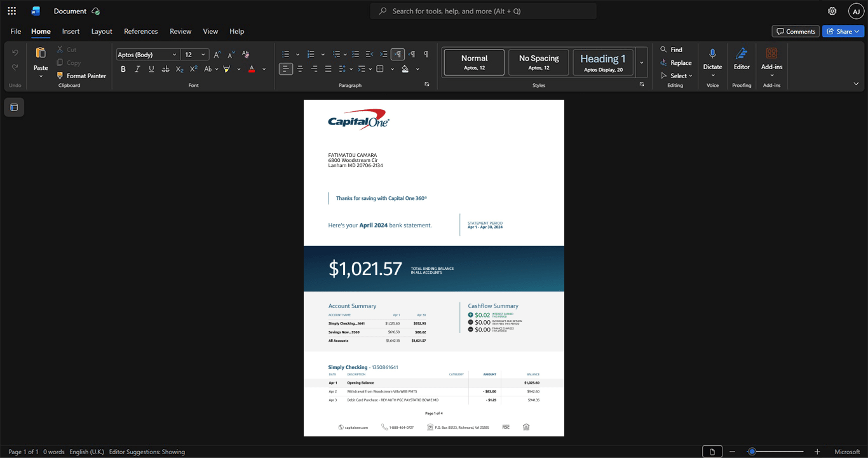
Task: Apply the text highlight color
Action: [227, 69]
